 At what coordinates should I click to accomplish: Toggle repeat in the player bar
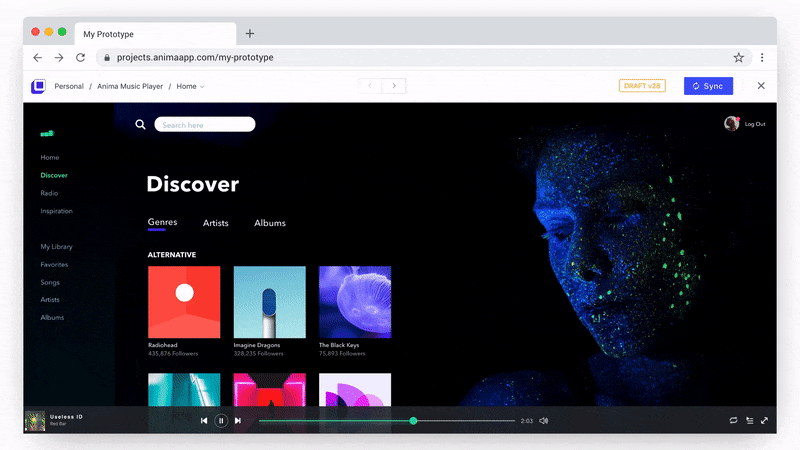coord(733,421)
